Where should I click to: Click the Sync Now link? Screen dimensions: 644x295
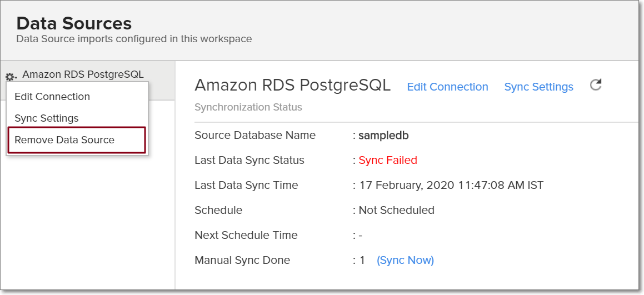click(x=405, y=260)
